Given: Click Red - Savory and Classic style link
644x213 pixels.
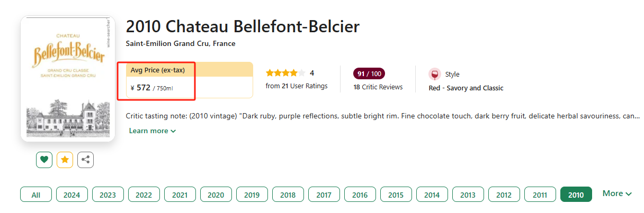Looking at the screenshot, I should 466,88.
